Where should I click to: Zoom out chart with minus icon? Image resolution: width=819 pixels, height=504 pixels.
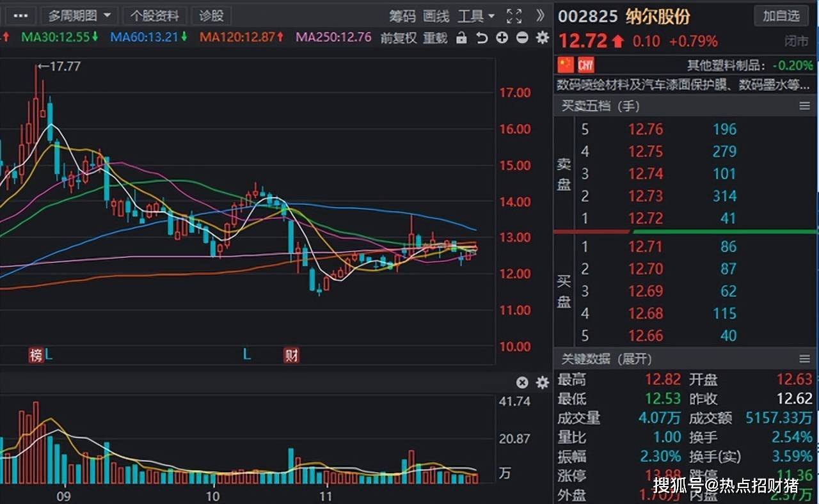point(522,38)
